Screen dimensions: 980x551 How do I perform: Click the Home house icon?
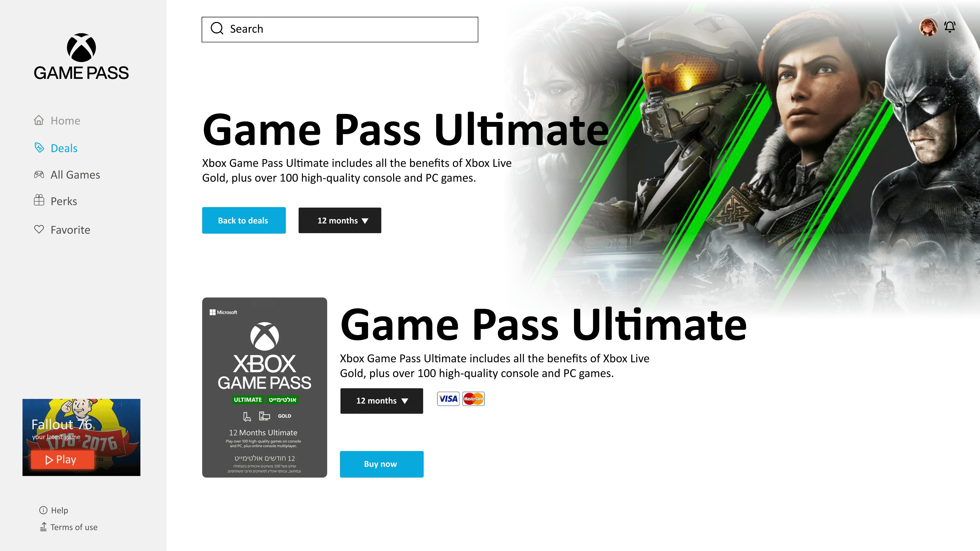pyautogui.click(x=39, y=120)
